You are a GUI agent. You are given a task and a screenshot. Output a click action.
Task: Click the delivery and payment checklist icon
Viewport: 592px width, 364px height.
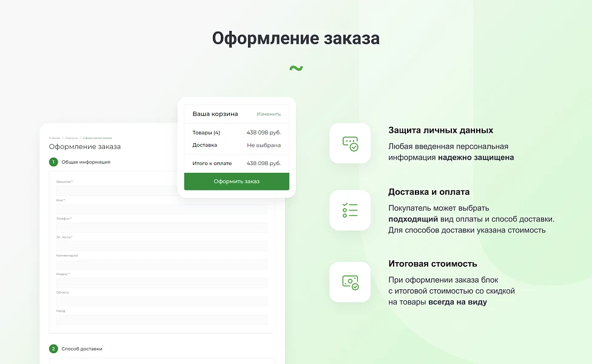[350, 210]
